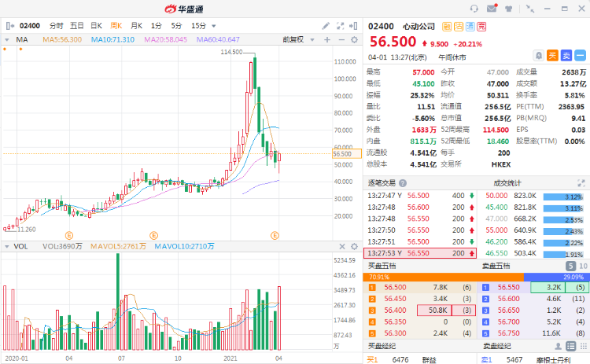Switch to 分时 intraday chart tab
Image resolution: width=590 pixels, height=364 pixels.
point(57,26)
